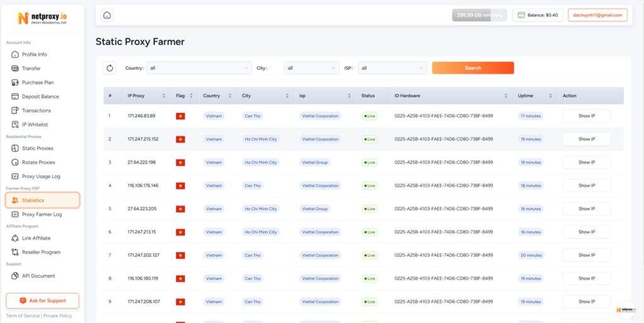Viewport: 644px width, 323px height.
Task: Click IP address 171.247.208.107
Action: coord(144,302)
